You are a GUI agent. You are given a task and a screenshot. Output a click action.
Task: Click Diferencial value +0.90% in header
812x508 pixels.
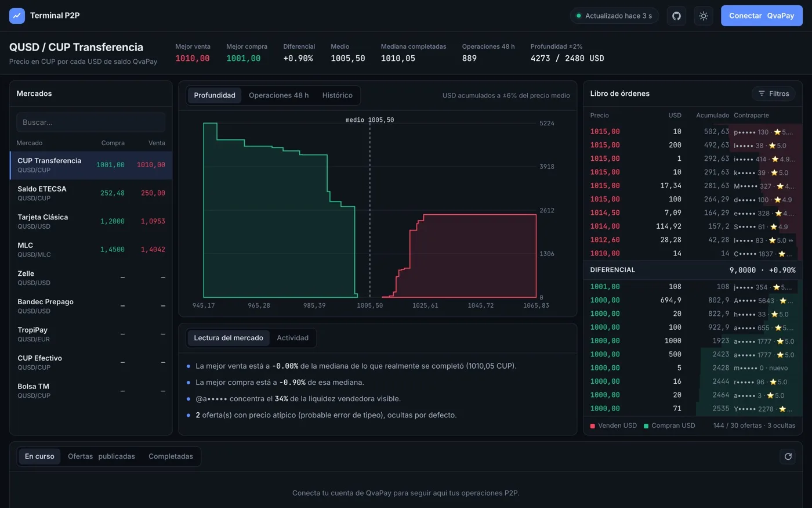pos(298,58)
